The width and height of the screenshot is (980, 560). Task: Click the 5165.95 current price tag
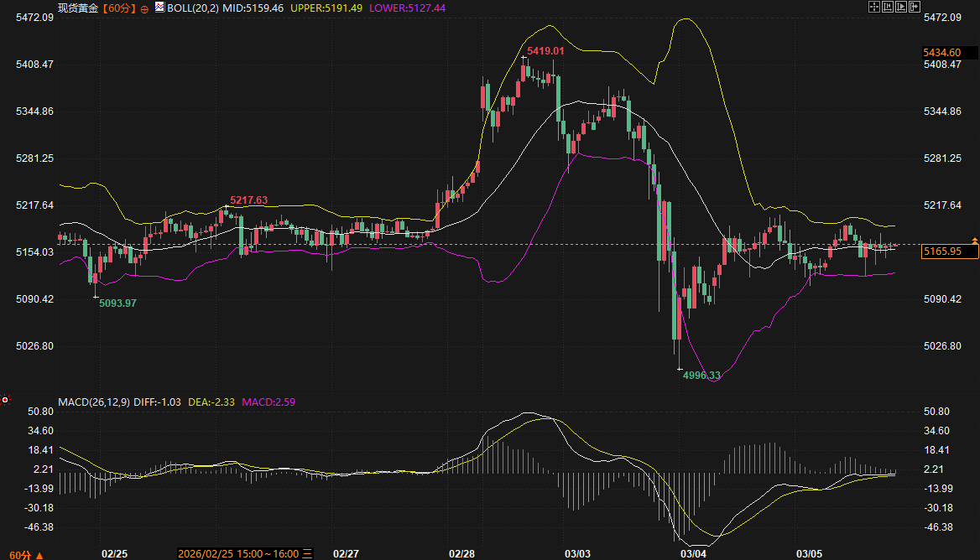tap(941, 251)
